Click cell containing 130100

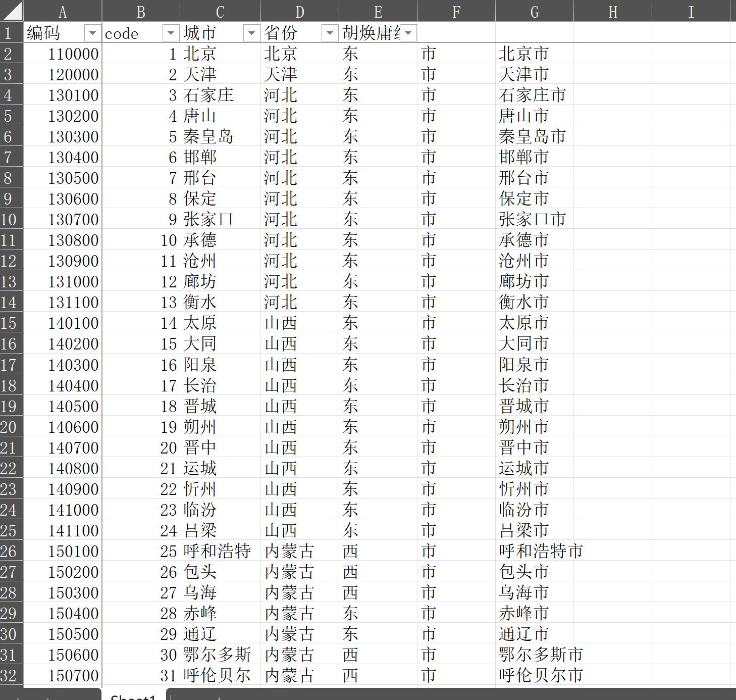click(63, 95)
